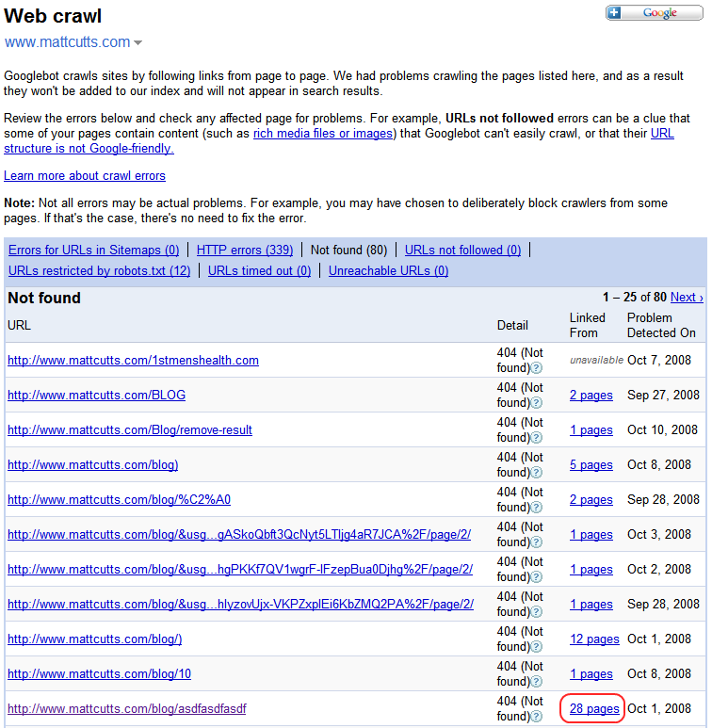Image resolution: width=712 pixels, height=728 pixels.
Task: Open 1 pages link in Blog/remove-result row
Action: click(x=591, y=430)
